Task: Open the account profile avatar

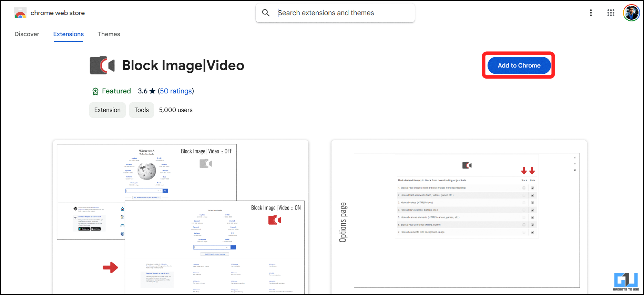Action: [x=631, y=13]
